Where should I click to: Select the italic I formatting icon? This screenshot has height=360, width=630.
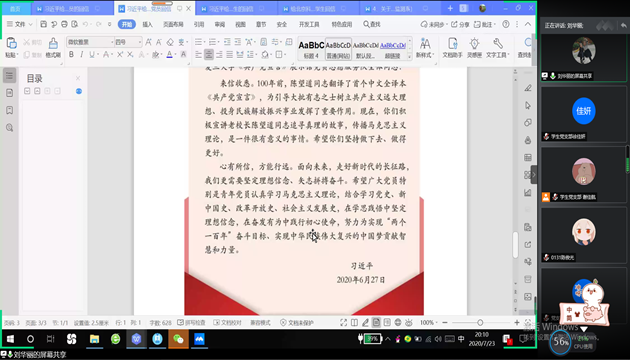(x=82, y=54)
